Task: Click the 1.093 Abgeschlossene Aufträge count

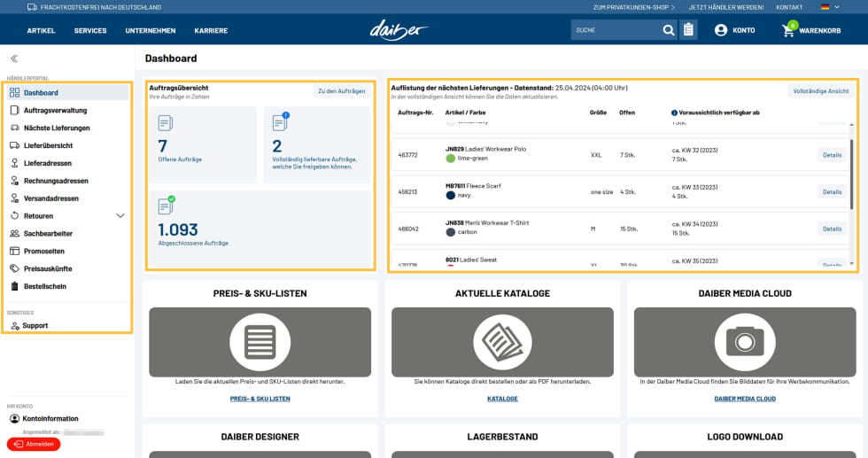Action: tap(178, 229)
